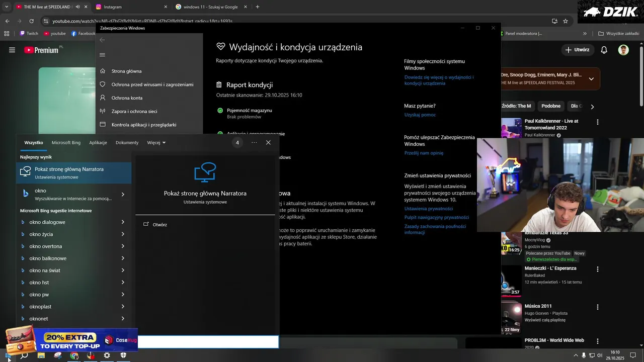The width and height of the screenshot is (644, 362).
Task: Toggle hamburger menu in Windows Security
Action: click(x=102, y=55)
